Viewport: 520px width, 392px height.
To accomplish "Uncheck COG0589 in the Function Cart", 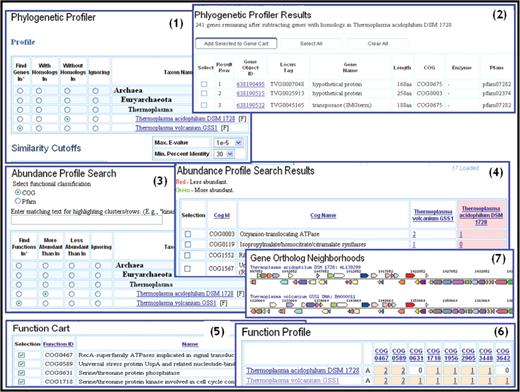I will point(21,364).
